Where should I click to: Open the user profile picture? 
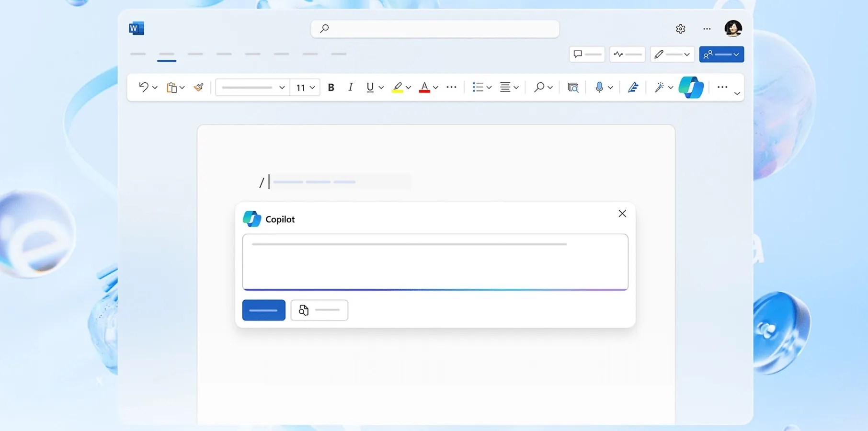pyautogui.click(x=733, y=28)
